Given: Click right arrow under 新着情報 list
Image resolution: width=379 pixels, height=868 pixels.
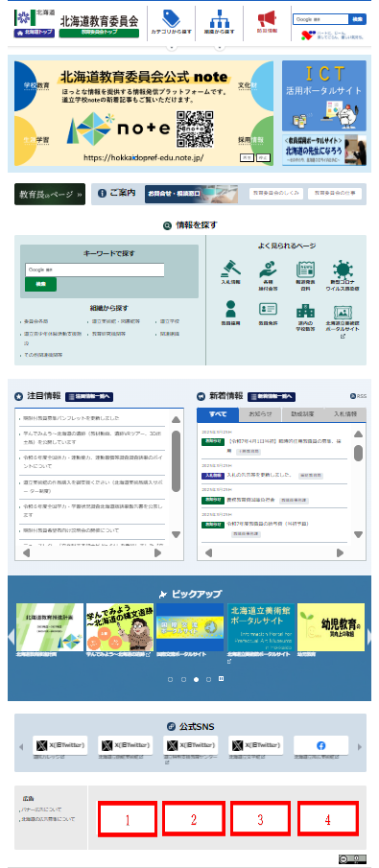Looking at the screenshot, I should [x=340, y=552].
